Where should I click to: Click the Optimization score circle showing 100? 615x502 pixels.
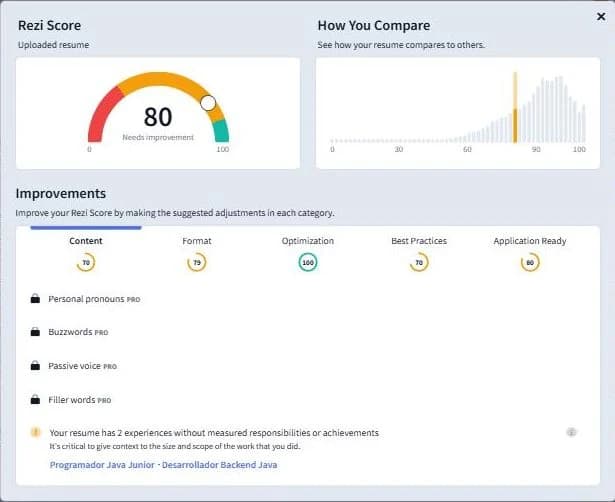[x=308, y=262]
